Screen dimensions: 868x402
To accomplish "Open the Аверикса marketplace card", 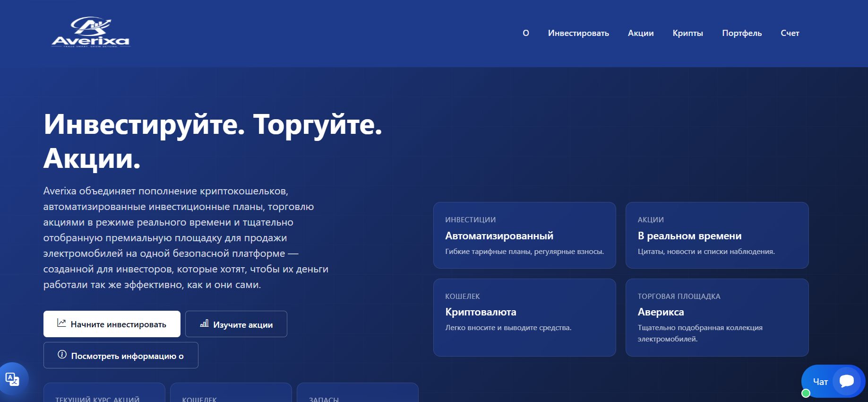I will 717,317.
